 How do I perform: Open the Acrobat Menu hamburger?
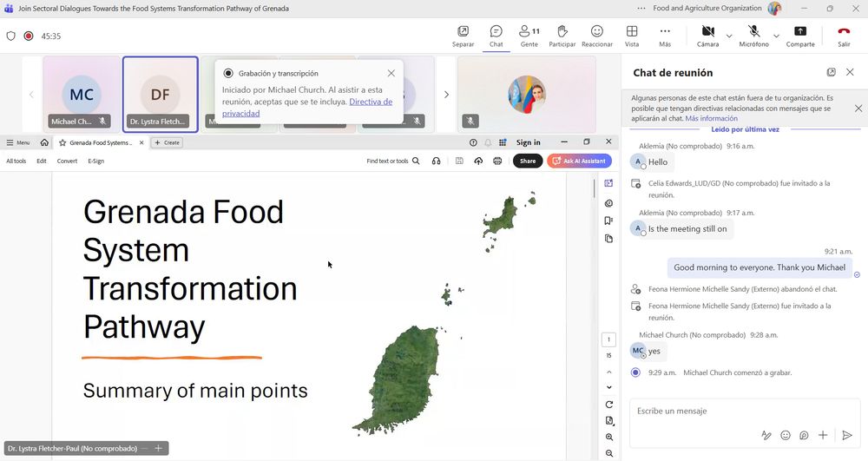[x=17, y=142]
